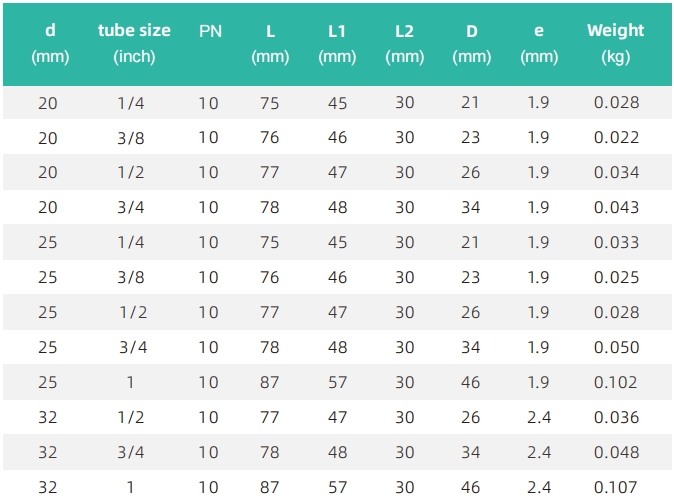The height and width of the screenshot is (503, 674).
Task: Click the weight cell showing 0.022
Action: pyautogui.click(x=616, y=138)
